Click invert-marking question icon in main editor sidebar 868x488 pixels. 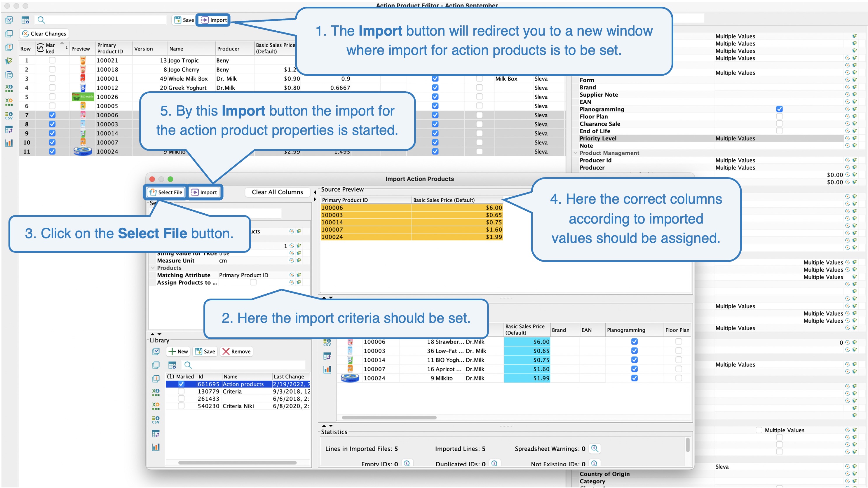(9, 47)
